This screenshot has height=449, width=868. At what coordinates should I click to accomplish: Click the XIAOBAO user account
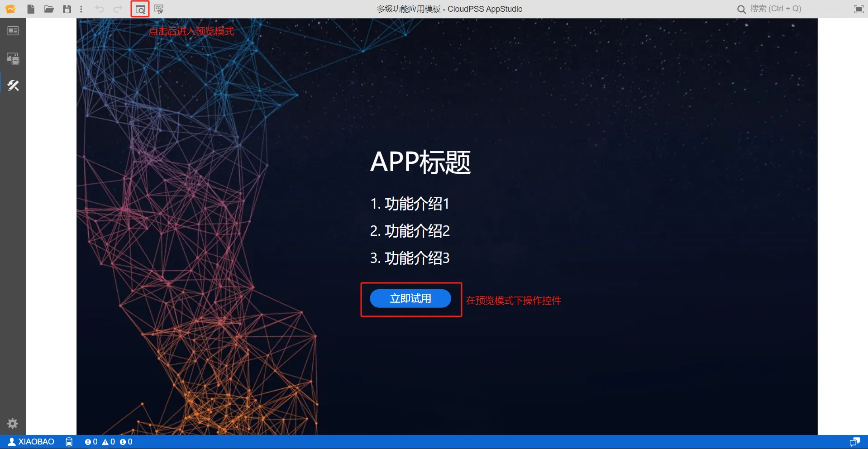(31, 442)
